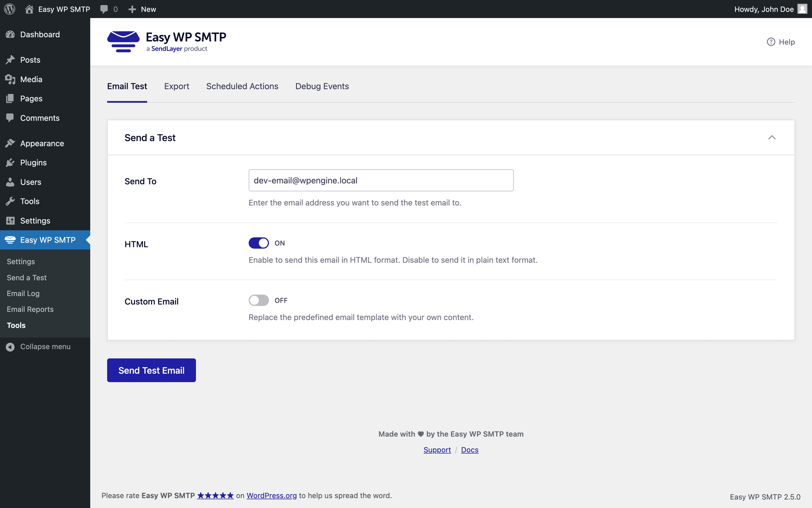The image size is (812, 508).
Task: Open the WordPress Tools menu item
Action: click(x=45, y=201)
